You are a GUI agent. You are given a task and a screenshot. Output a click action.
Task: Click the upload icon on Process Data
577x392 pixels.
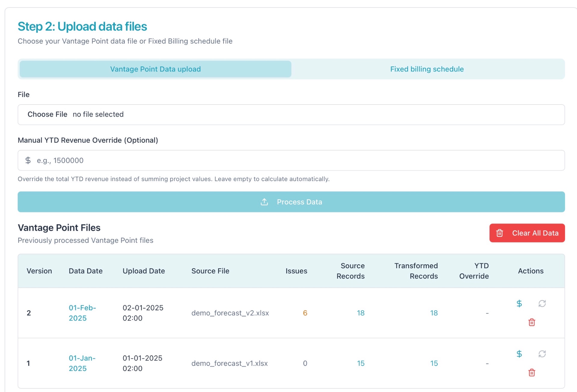(264, 202)
